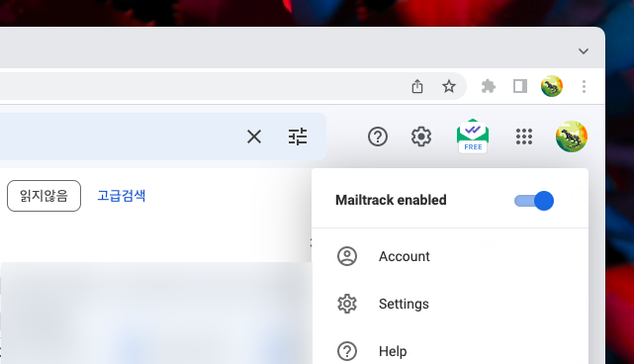This screenshot has width=634, height=364.
Task: Show Gmail search options filter icon
Action: point(298,136)
